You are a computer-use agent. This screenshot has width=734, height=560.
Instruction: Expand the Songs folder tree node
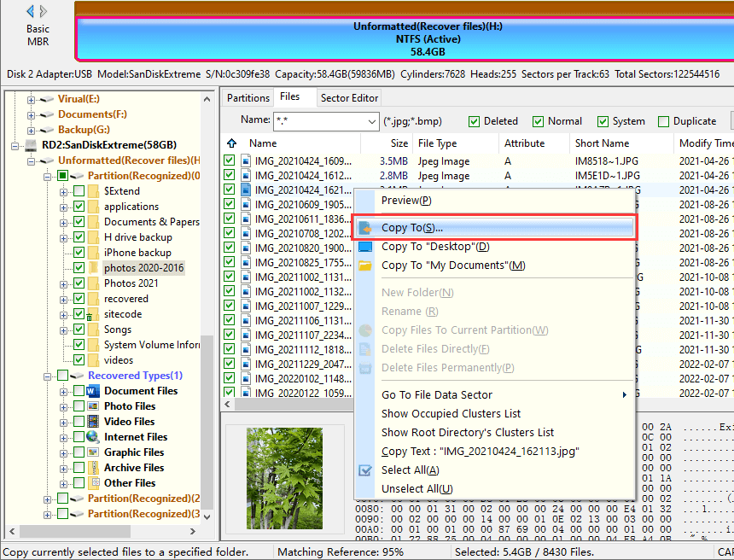[64, 330]
